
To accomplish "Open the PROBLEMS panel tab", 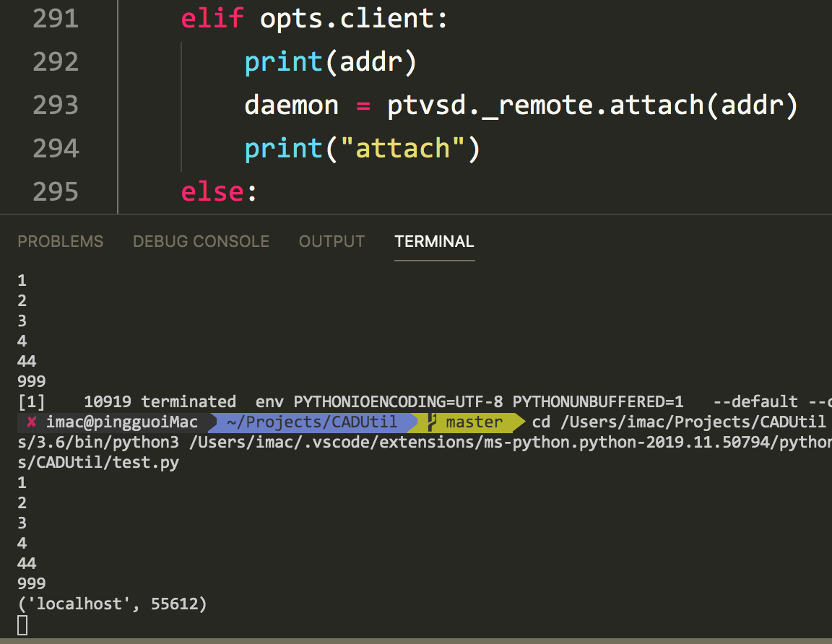I will (x=61, y=241).
